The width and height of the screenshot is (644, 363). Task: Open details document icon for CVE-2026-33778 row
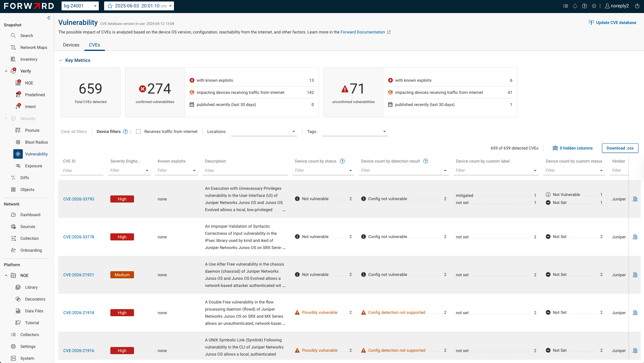coord(635,237)
